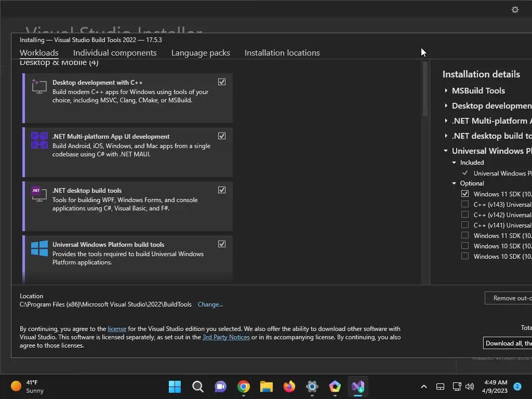Launch Google Chrome from taskbar
Screen dimensions: 532x399
244,387
